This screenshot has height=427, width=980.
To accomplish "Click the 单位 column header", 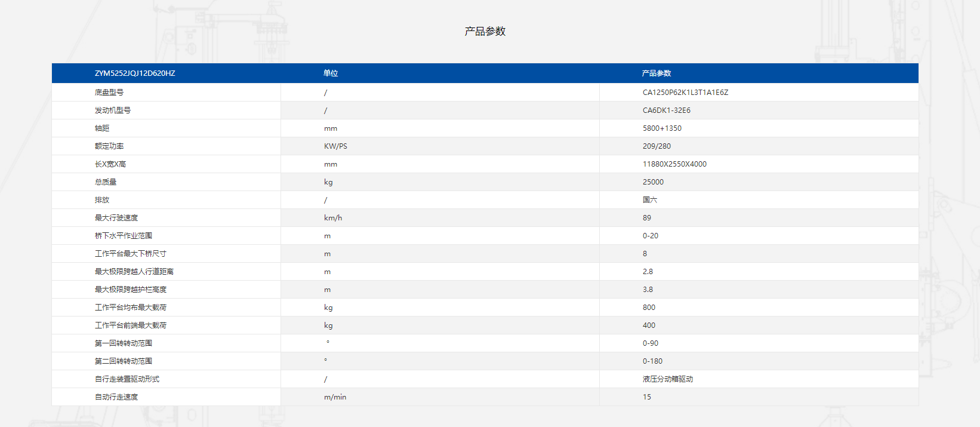I will click(x=331, y=73).
